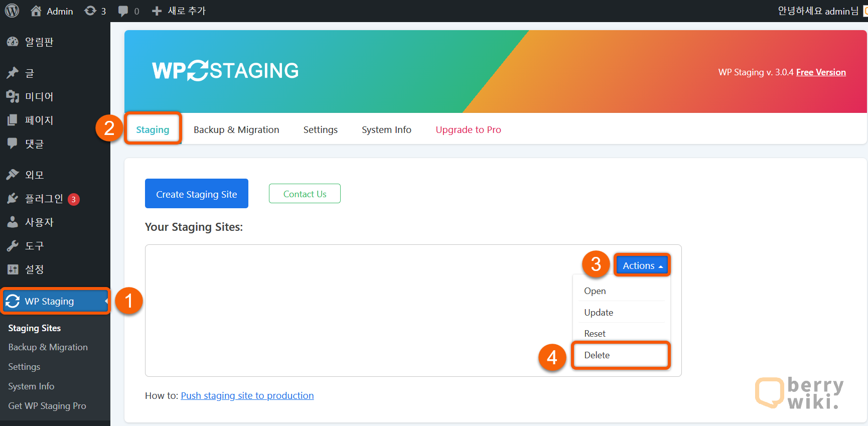
Task: Click the WP Staging banner logo
Action: point(225,71)
